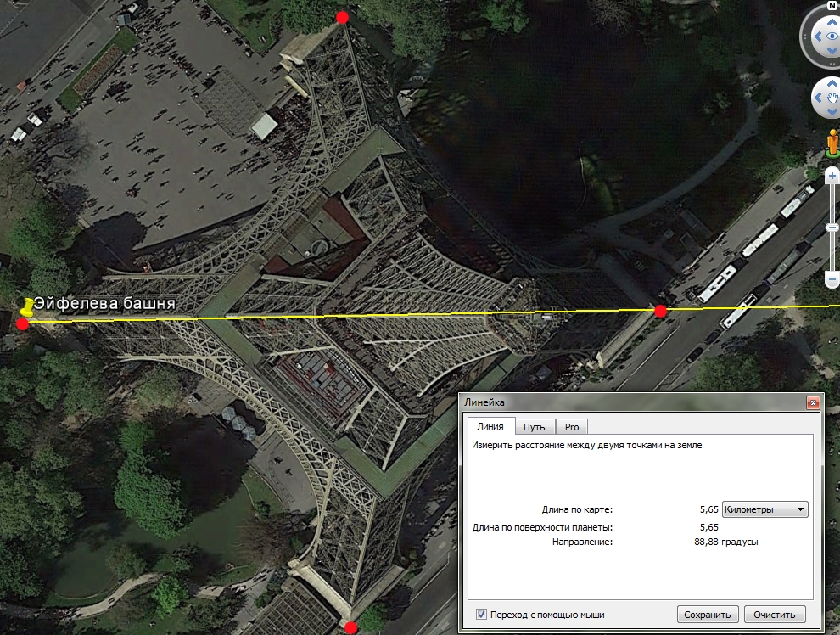840x635 pixels.
Task: Pan map down with Move joystick arrow
Action: click(x=832, y=111)
